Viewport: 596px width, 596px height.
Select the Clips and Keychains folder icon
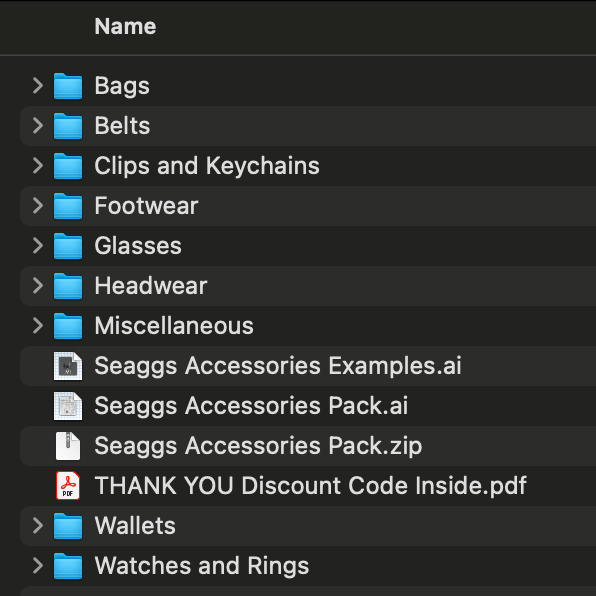68,166
